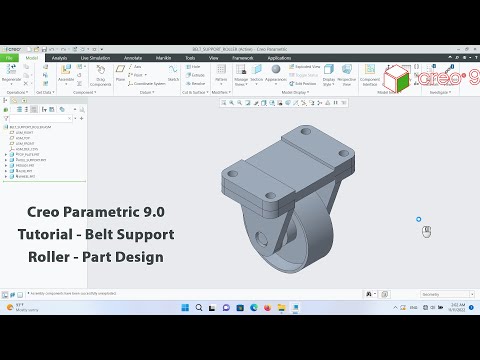Click the Point datum button
Screen dimensions: 480x360
point(137,75)
